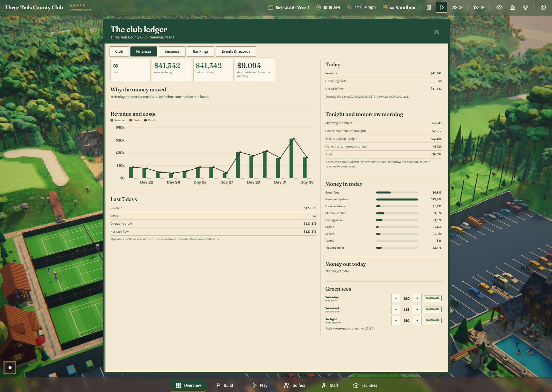The width and height of the screenshot is (552, 392).
Task: Open the camera photo mode icon
Action: [512, 7]
